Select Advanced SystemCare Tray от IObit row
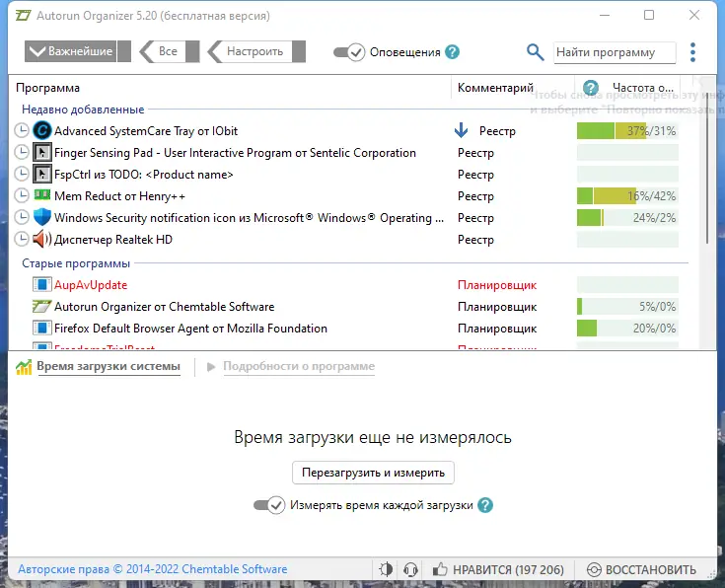The image size is (725, 588). coord(146,131)
